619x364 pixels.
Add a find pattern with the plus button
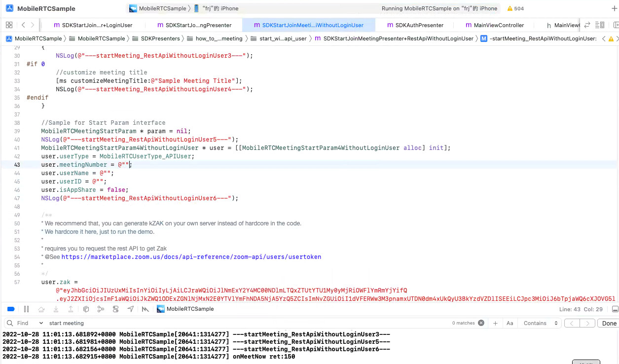coord(496,323)
